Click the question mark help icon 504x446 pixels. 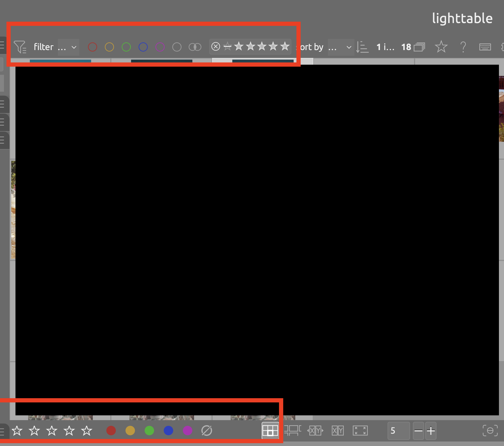pos(463,47)
